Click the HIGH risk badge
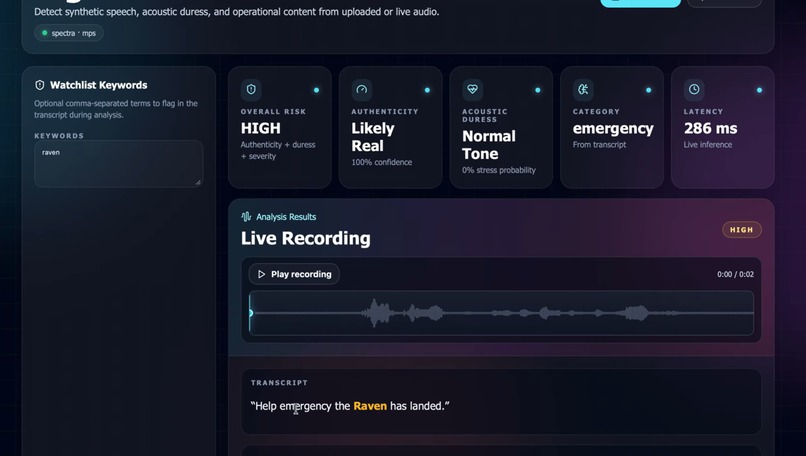806x456 pixels. coord(742,230)
